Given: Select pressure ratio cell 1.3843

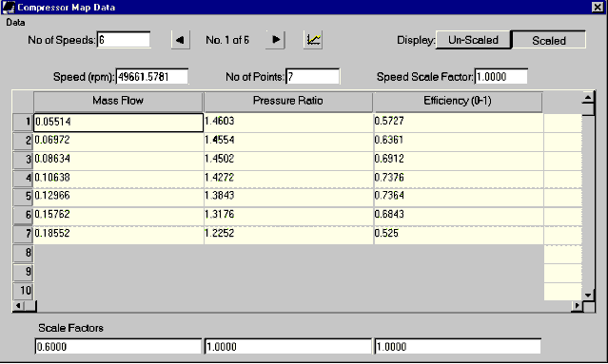Looking at the screenshot, I should 289,197.
